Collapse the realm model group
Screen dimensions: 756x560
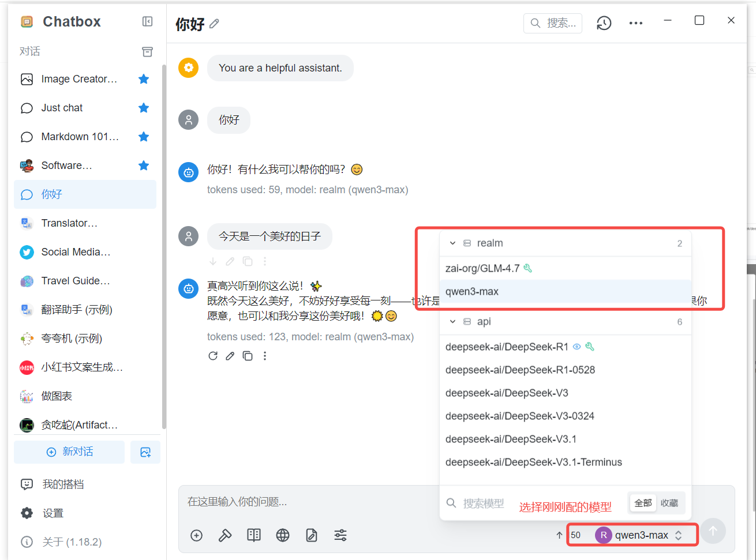[452, 243]
